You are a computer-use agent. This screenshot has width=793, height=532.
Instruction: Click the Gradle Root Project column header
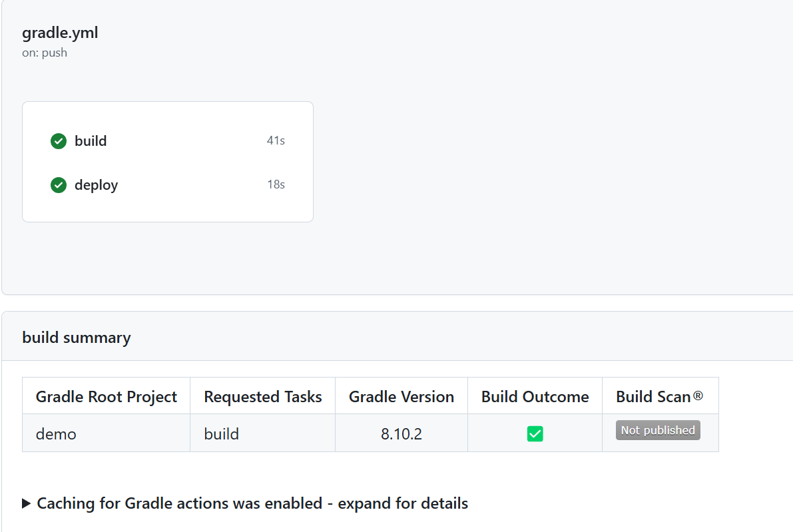(107, 397)
